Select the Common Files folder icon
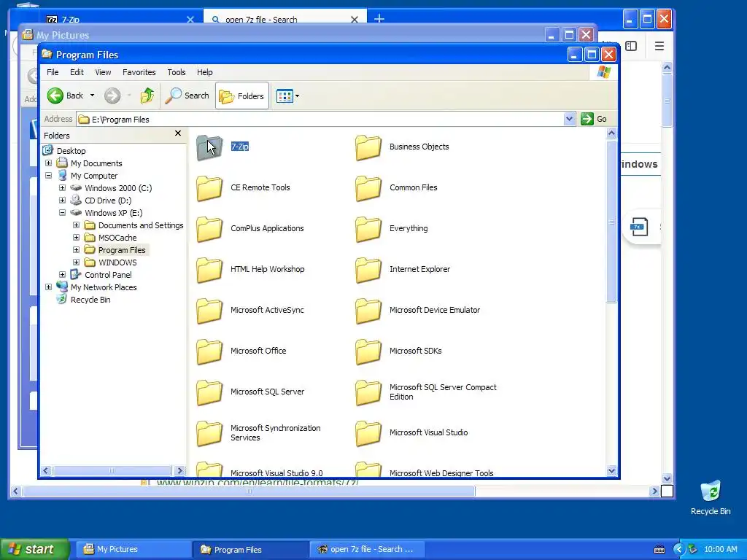The height and width of the screenshot is (560, 747). 368,188
